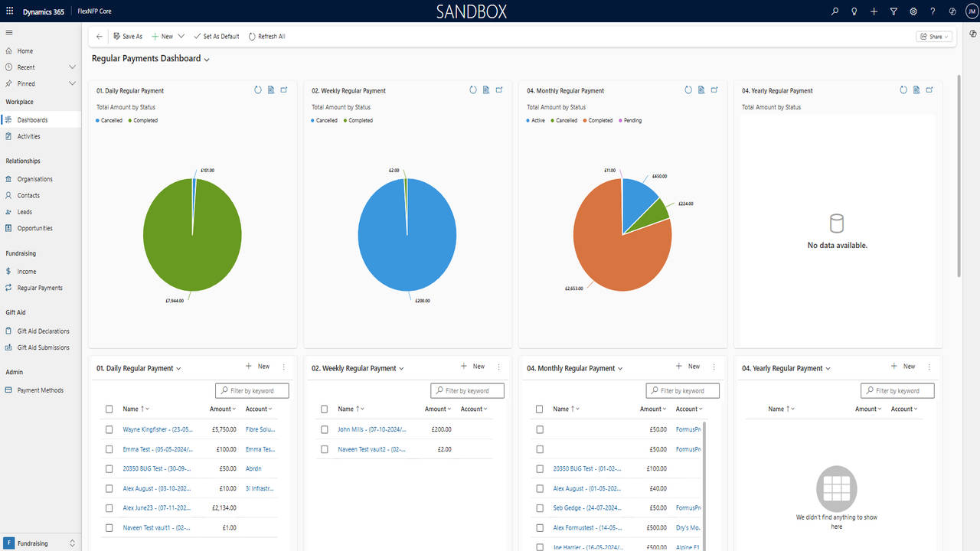Refresh the Daily Regular Payment chart
This screenshot has height=551, width=980.
click(x=257, y=90)
